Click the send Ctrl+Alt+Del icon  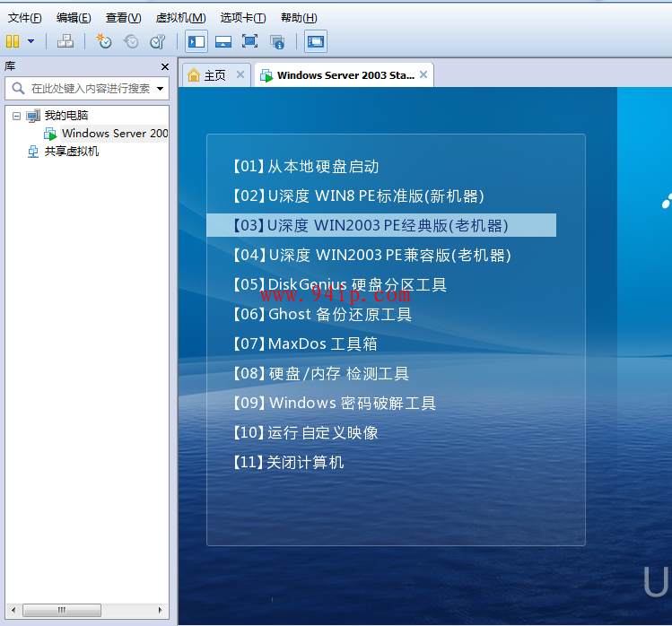pos(65,41)
